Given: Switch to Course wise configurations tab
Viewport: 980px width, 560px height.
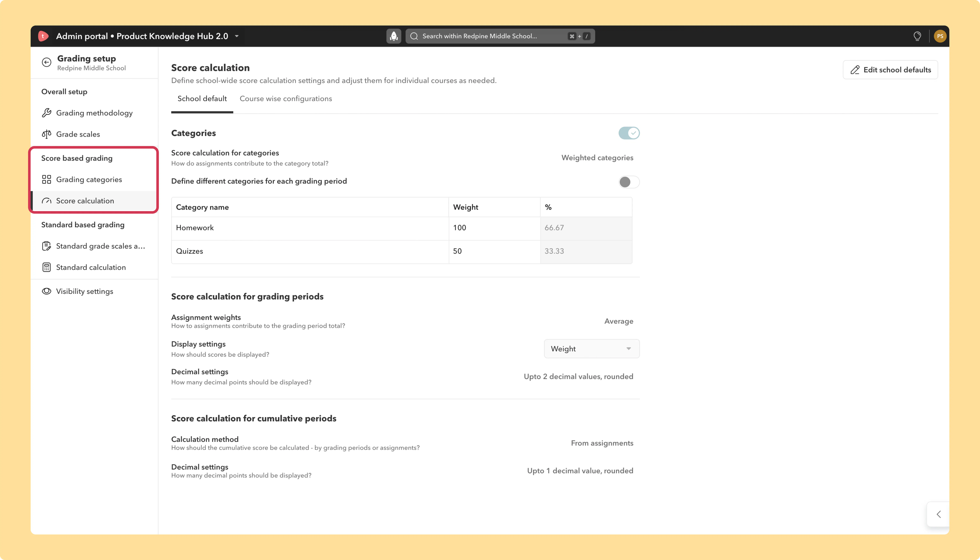Looking at the screenshot, I should (286, 99).
